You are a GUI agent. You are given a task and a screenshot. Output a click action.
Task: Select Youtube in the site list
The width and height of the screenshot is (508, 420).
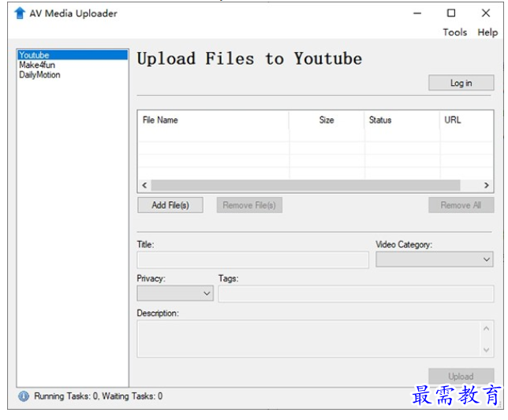[73, 55]
